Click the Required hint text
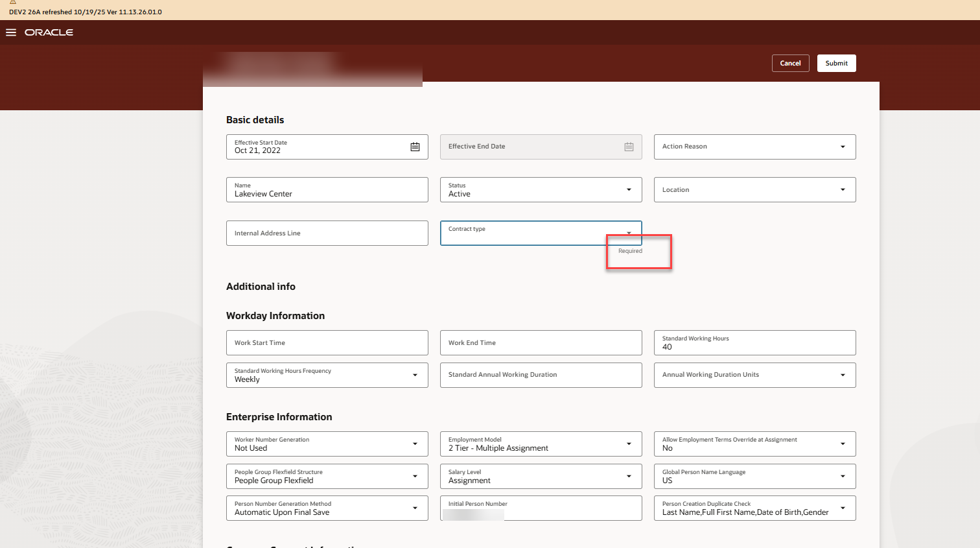The width and height of the screenshot is (980, 548). pos(630,251)
